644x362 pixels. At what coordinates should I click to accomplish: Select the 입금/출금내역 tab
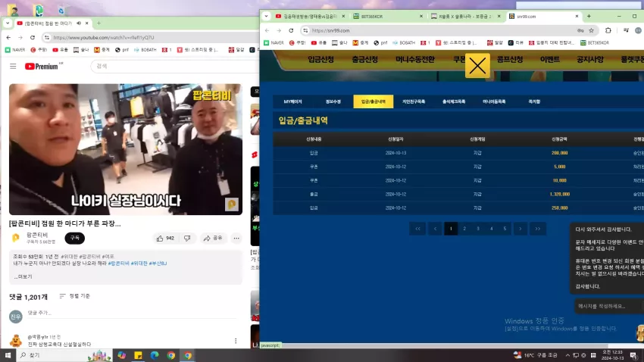click(x=374, y=101)
